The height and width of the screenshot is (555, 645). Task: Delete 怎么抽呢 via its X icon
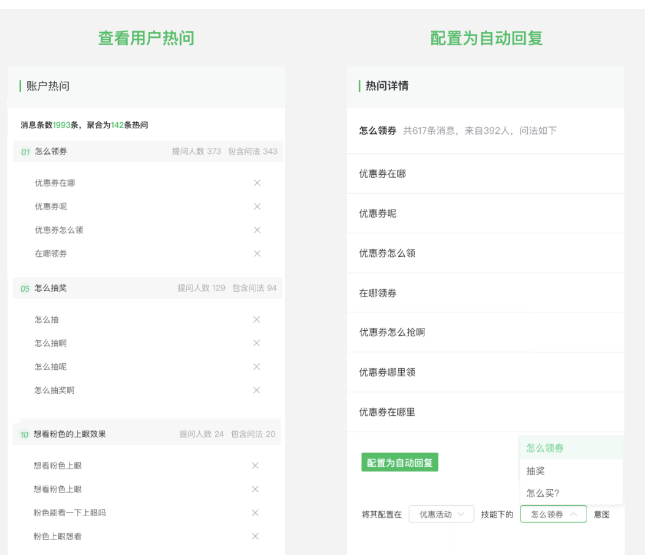pos(257,366)
